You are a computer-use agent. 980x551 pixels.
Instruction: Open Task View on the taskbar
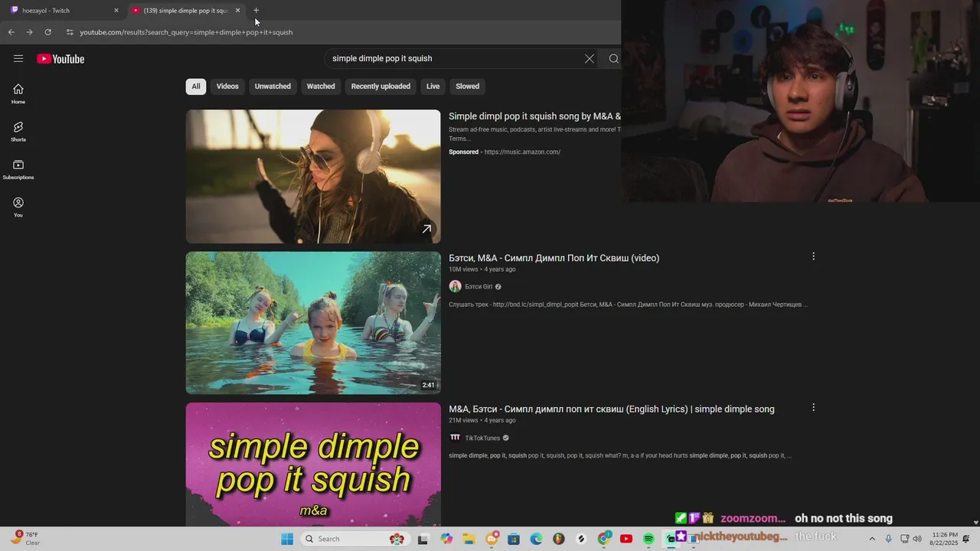(x=422, y=539)
